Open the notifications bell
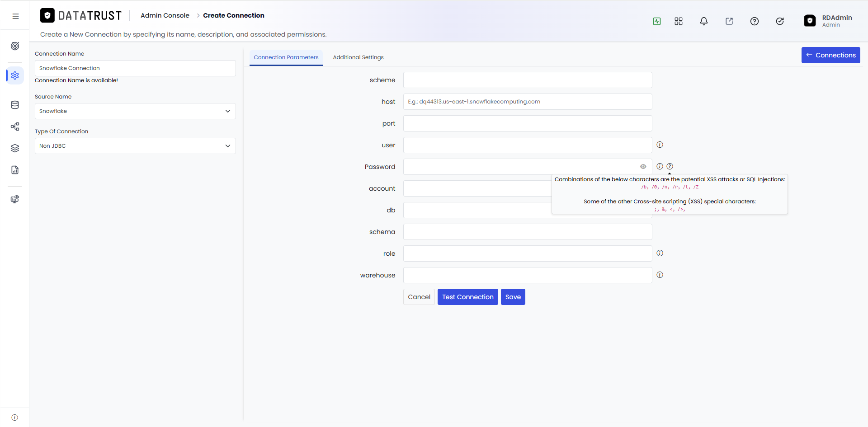 point(704,21)
